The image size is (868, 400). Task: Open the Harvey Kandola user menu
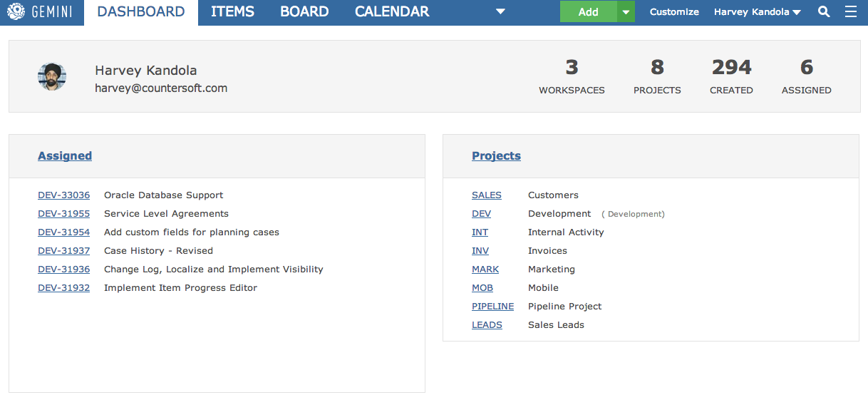pos(757,12)
